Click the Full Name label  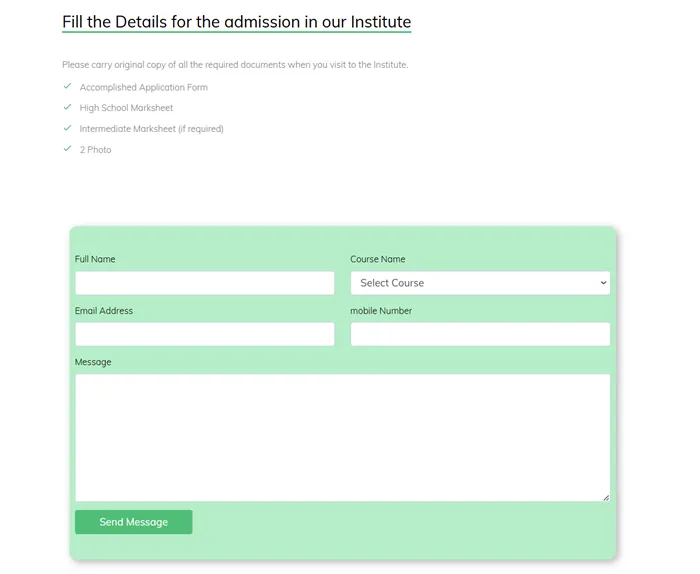pyautogui.click(x=95, y=259)
